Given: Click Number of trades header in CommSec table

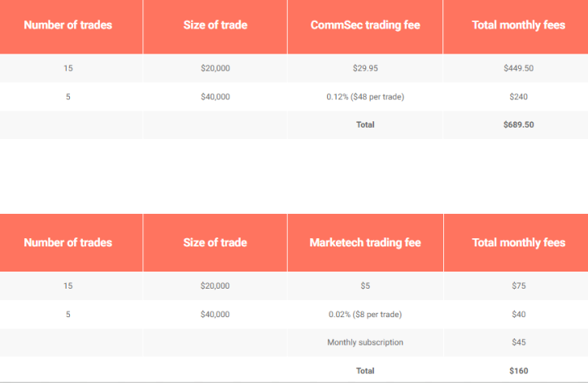Looking at the screenshot, I should point(68,25).
